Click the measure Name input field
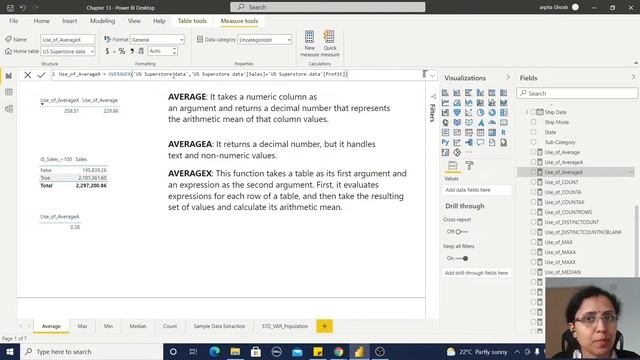Image resolution: width=640 pixels, height=360 pixels. (68, 40)
